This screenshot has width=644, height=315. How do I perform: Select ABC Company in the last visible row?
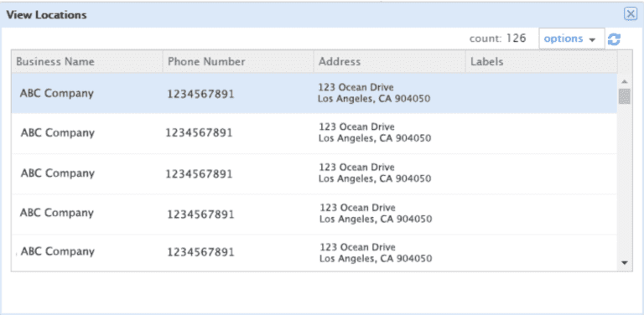[58, 251]
